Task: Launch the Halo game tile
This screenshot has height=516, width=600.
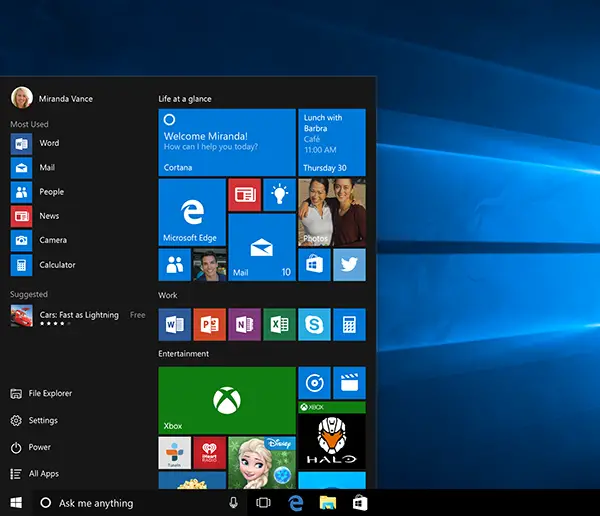Action: [x=332, y=436]
